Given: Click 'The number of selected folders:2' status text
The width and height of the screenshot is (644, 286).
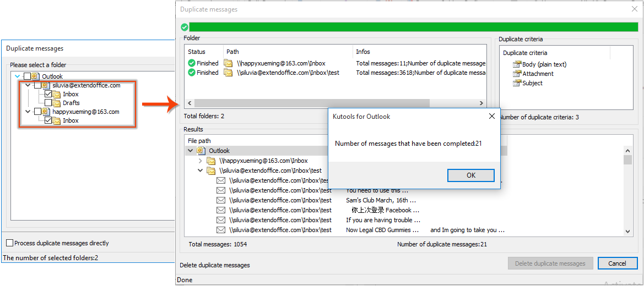Looking at the screenshot, I should tap(51, 258).
